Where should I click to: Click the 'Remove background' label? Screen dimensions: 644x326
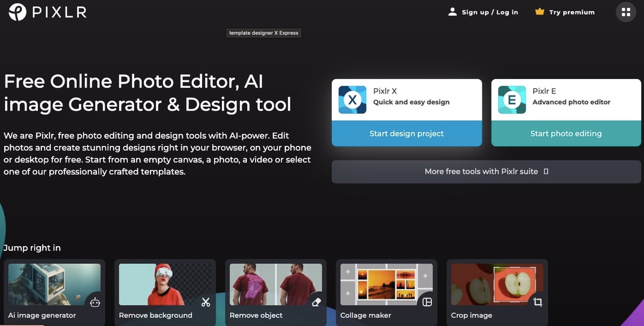(x=156, y=315)
